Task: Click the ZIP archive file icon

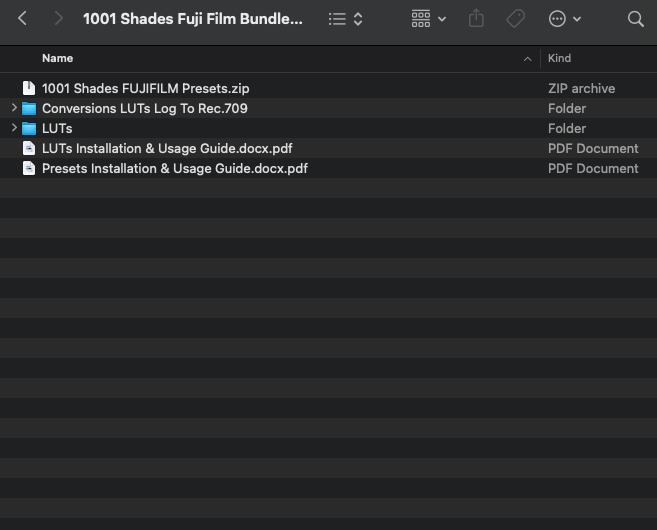Action: (29, 88)
